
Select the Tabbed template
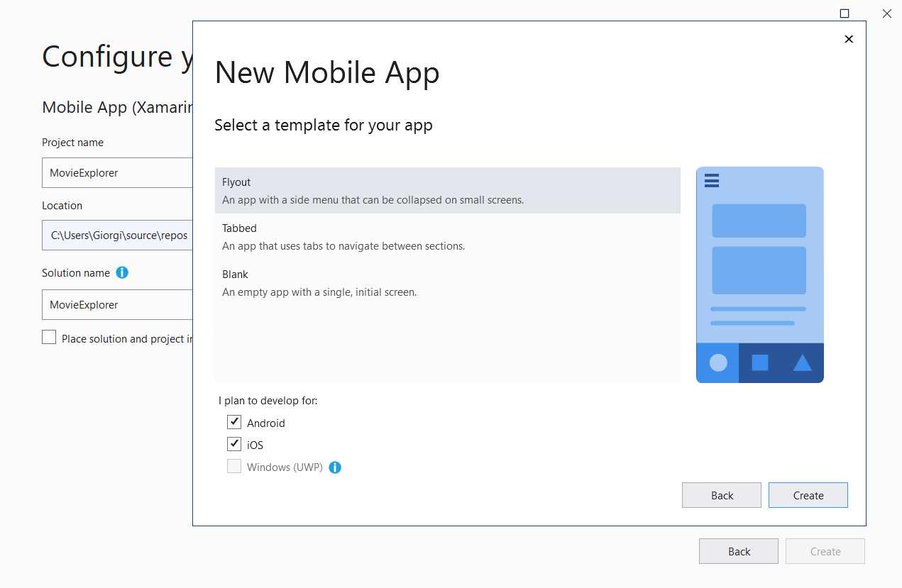coord(447,237)
